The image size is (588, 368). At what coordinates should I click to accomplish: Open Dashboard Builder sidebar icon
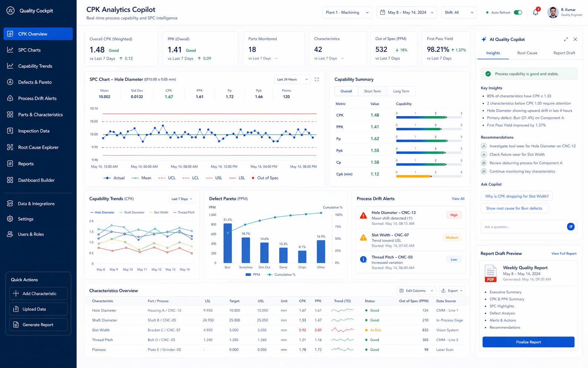tap(10, 180)
